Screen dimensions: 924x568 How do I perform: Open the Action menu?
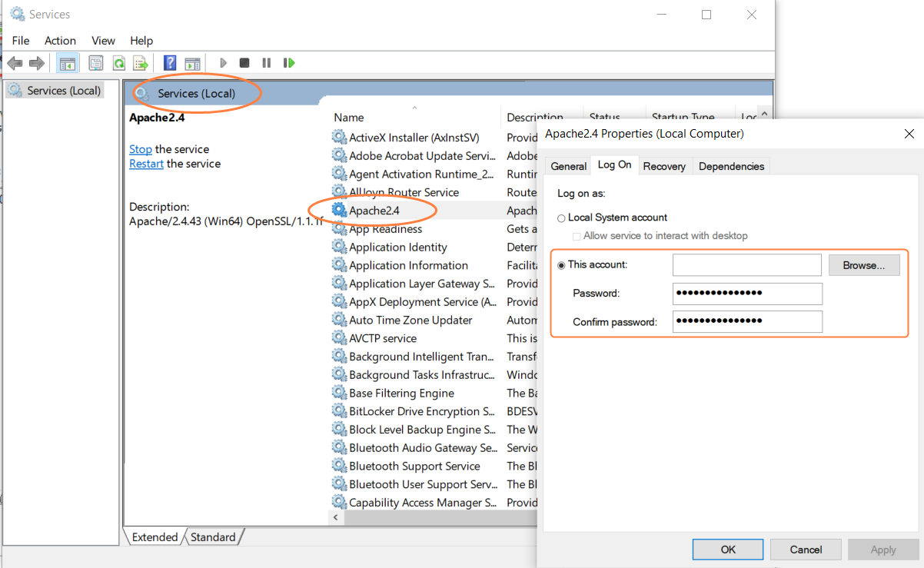pos(60,41)
